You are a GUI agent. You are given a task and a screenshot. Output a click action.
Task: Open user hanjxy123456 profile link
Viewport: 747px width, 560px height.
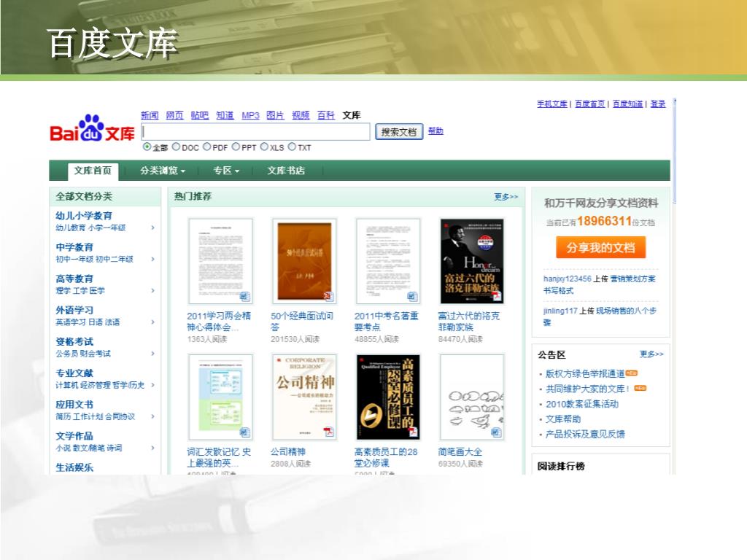(x=567, y=279)
